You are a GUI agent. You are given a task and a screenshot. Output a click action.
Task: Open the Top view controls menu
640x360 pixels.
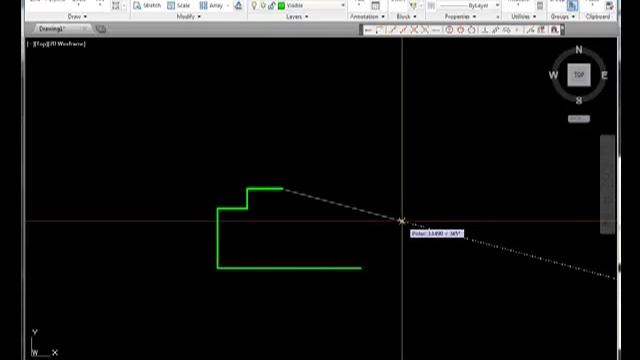click(x=40, y=44)
